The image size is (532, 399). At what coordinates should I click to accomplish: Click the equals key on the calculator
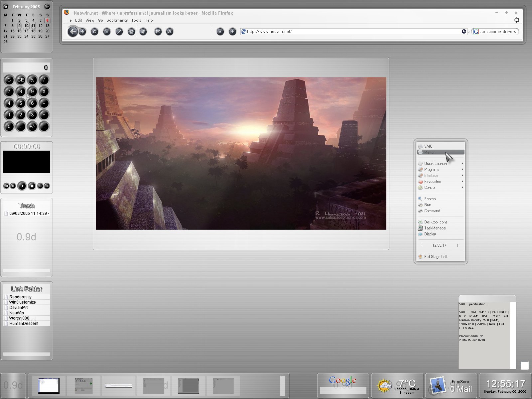tap(44, 126)
